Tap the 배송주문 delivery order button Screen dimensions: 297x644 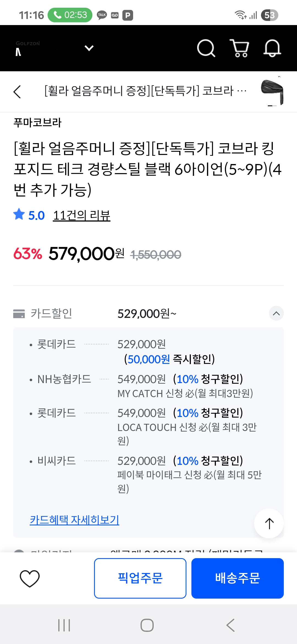tap(238, 578)
